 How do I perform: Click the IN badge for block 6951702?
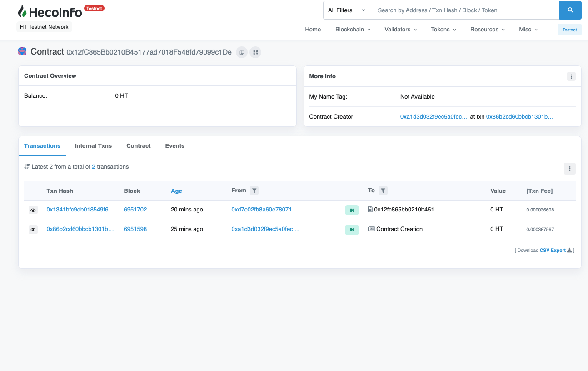click(x=352, y=210)
